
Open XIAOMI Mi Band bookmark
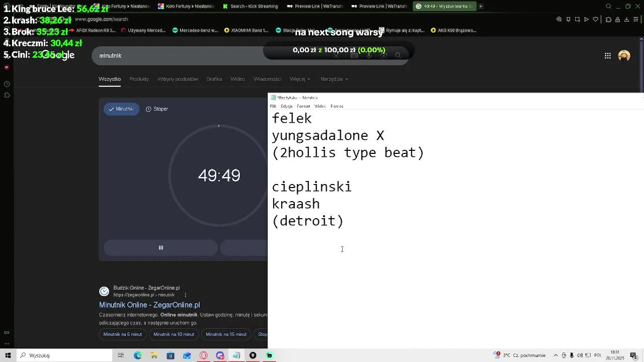click(x=247, y=30)
